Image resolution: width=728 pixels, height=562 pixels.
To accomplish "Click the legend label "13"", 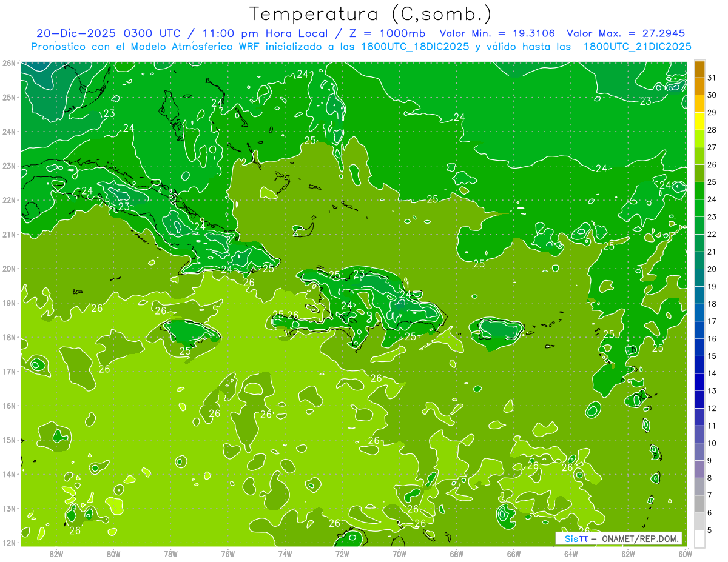I will (712, 391).
